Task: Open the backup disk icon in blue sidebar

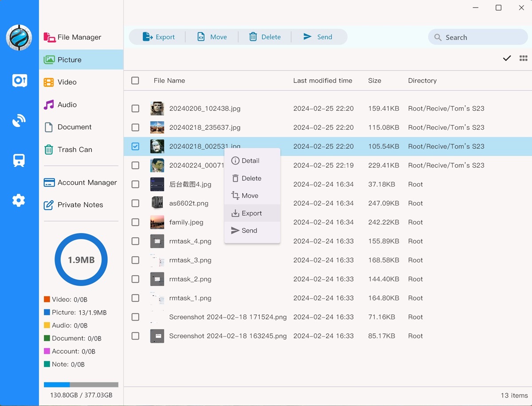Action: point(20,80)
